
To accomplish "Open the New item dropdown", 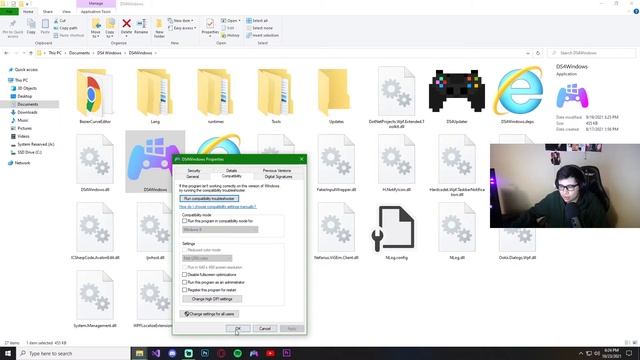I will pyautogui.click(x=181, y=20).
